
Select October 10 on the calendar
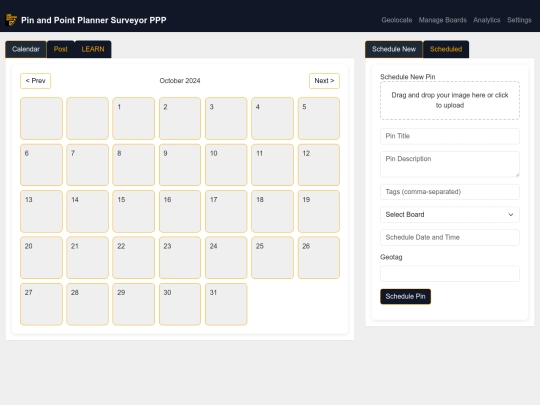226,165
